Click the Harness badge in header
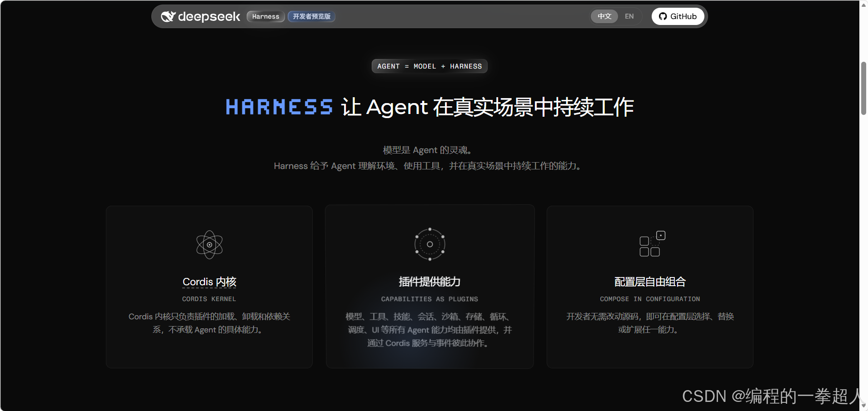The width and height of the screenshot is (868, 411). point(266,16)
